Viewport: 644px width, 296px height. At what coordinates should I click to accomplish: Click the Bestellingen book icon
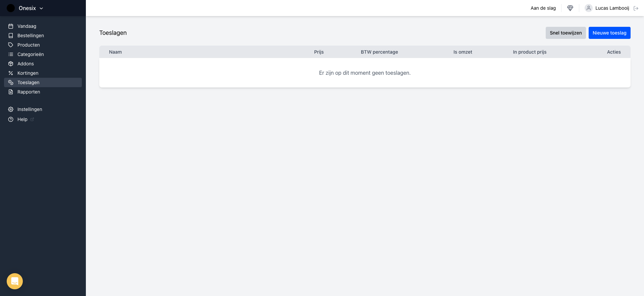pyautogui.click(x=11, y=36)
